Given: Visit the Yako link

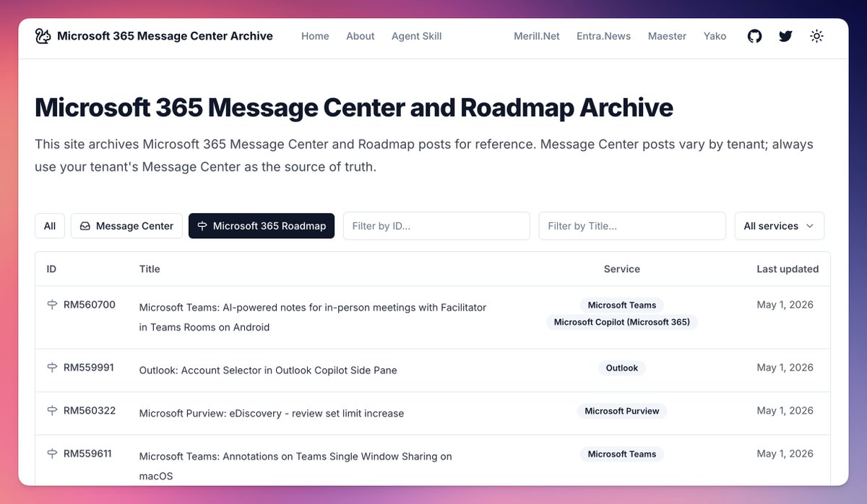Looking at the screenshot, I should (715, 36).
